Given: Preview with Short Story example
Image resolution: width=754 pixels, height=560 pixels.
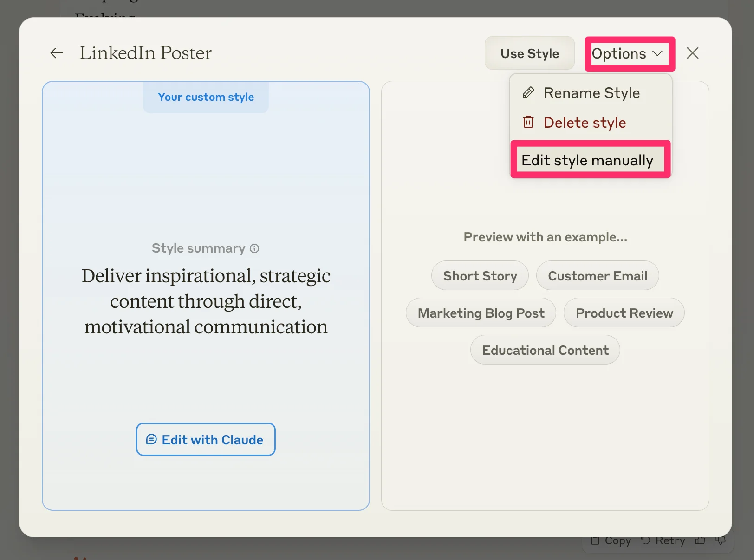Looking at the screenshot, I should pos(480,276).
